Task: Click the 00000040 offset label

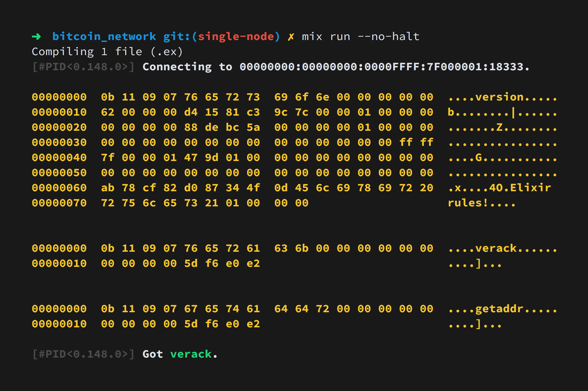Action: [x=59, y=158]
